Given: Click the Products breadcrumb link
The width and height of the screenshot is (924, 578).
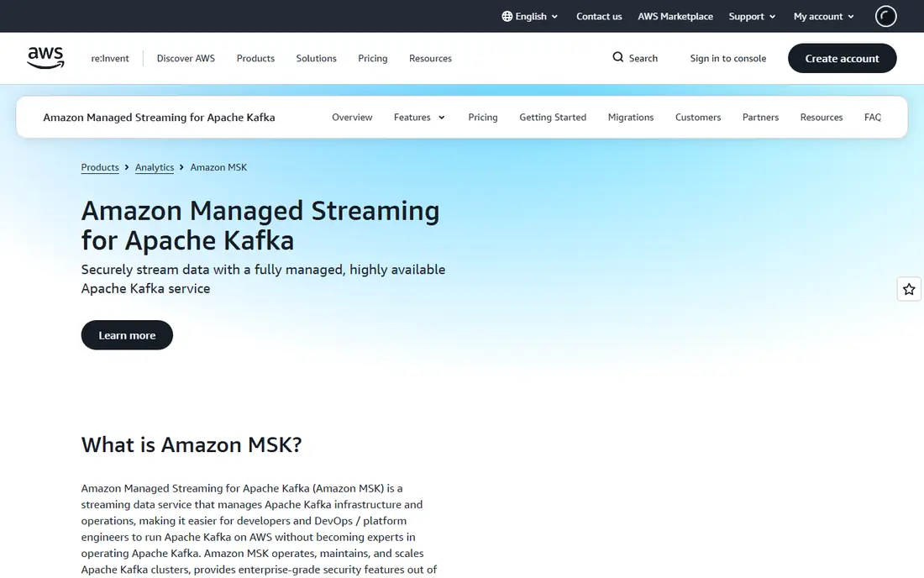Looking at the screenshot, I should tap(100, 167).
